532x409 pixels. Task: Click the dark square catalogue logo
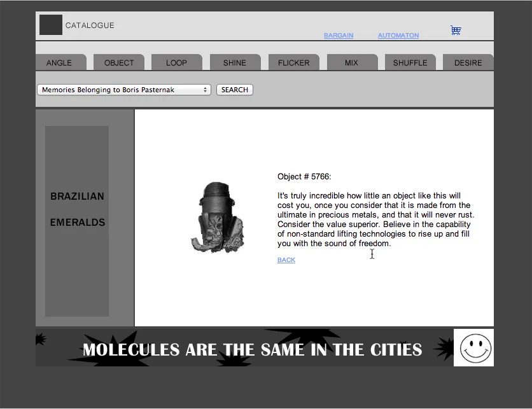tap(51, 25)
